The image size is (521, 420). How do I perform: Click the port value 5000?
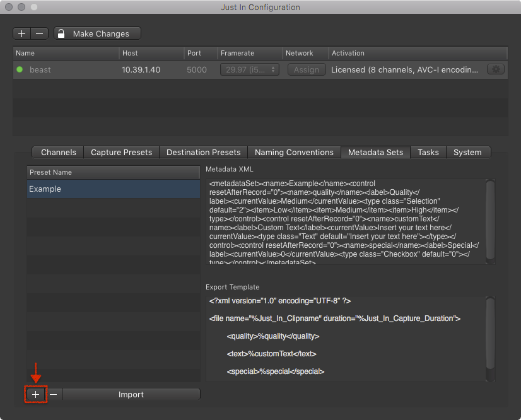[x=197, y=70]
